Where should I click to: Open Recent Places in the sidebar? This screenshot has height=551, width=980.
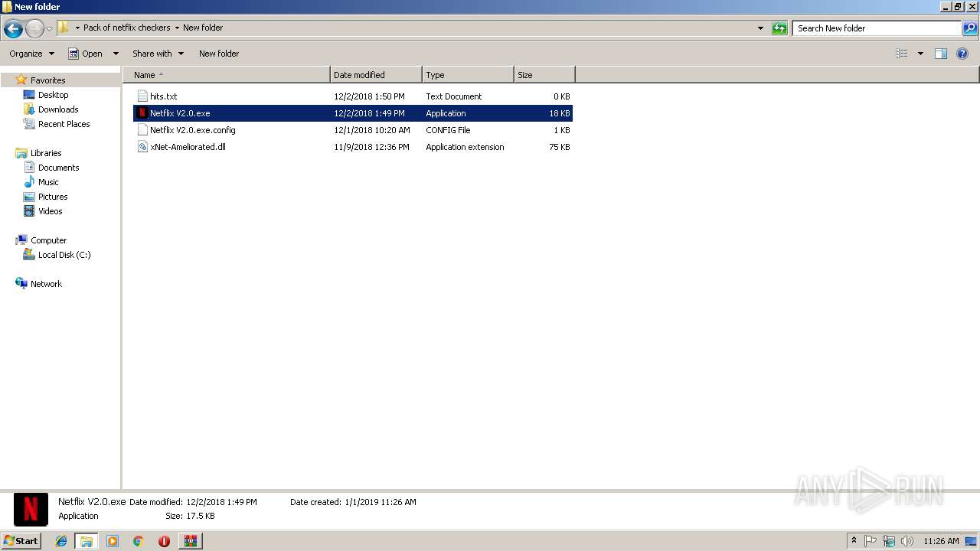pos(64,124)
